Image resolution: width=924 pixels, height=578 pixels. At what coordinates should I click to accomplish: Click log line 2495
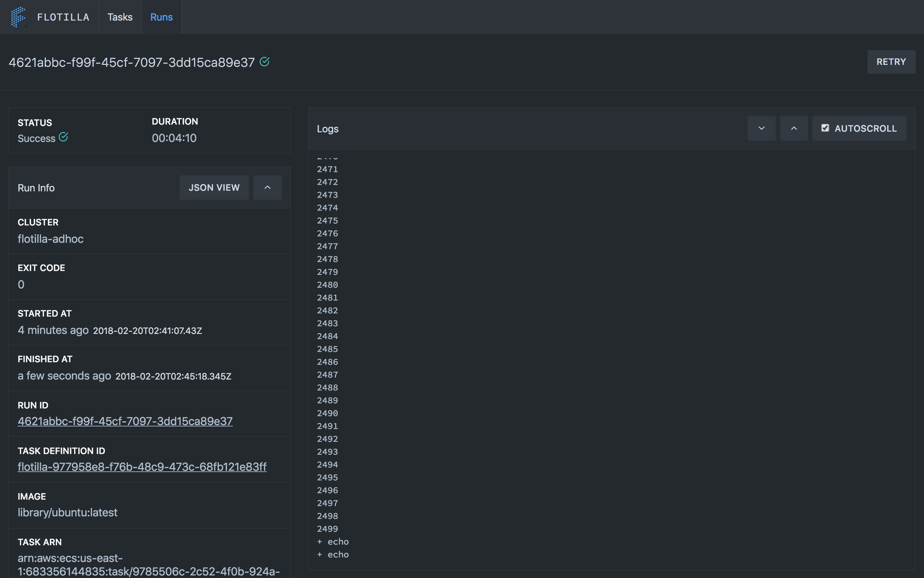point(328,477)
